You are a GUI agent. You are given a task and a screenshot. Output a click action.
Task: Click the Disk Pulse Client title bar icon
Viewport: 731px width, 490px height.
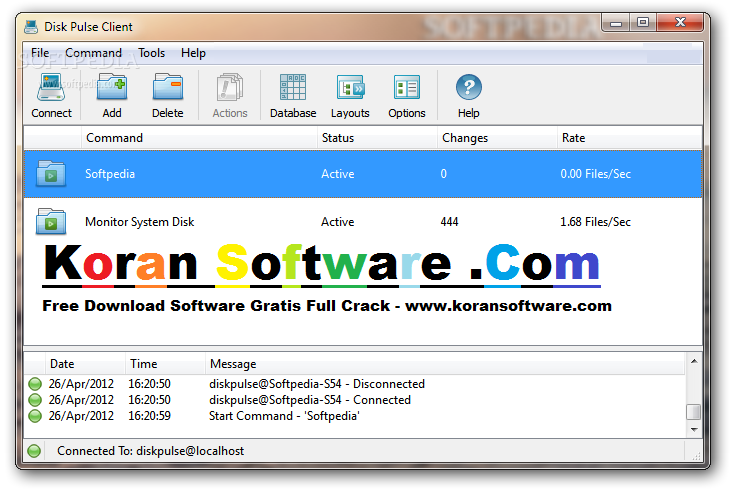pyautogui.click(x=31, y=27)
